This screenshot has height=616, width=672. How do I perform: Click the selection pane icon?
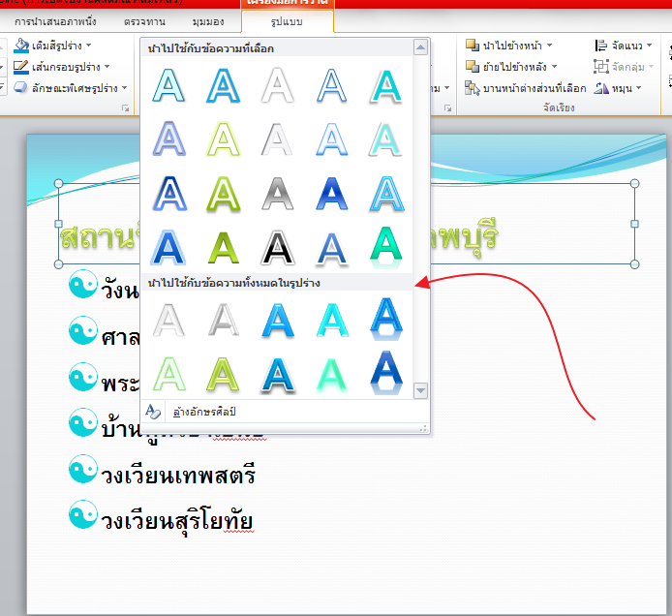(473, 88)
